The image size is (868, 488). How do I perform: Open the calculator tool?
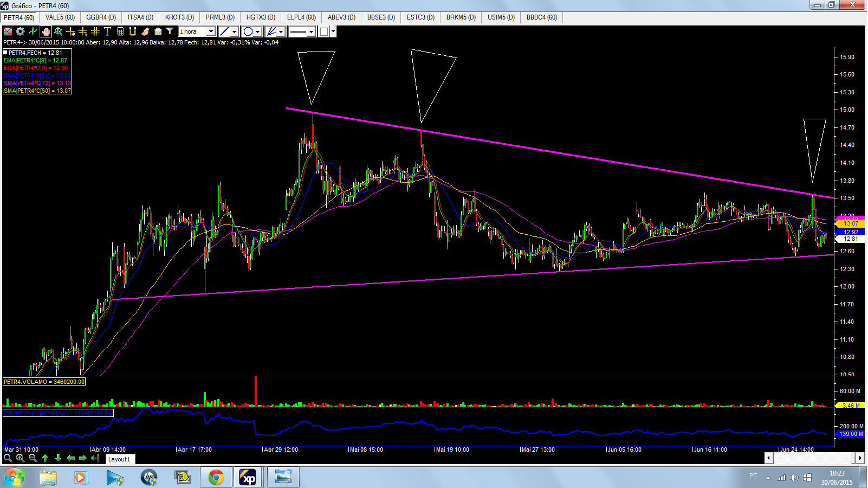[120, 31]
